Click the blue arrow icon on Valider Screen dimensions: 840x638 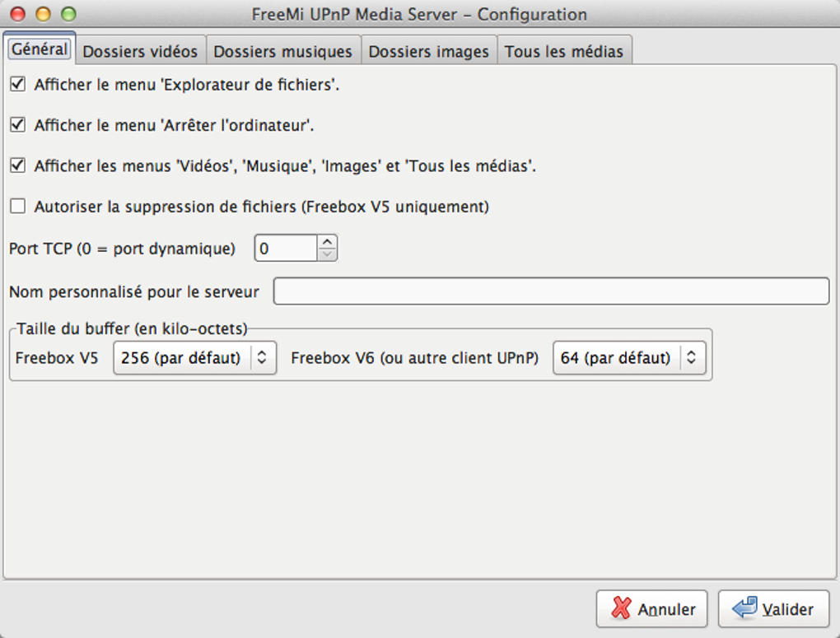[744, 609]
